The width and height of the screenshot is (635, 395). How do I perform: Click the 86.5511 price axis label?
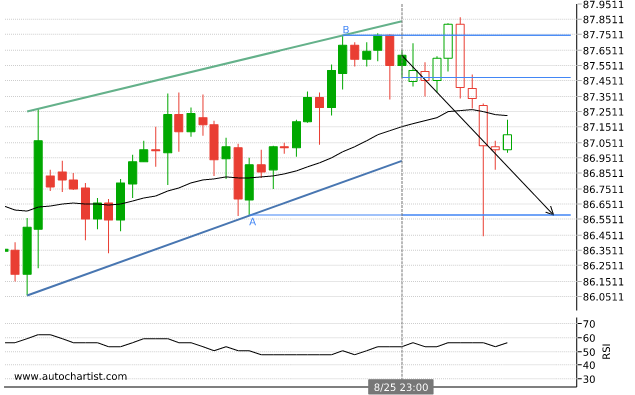[x=603, y=220]
